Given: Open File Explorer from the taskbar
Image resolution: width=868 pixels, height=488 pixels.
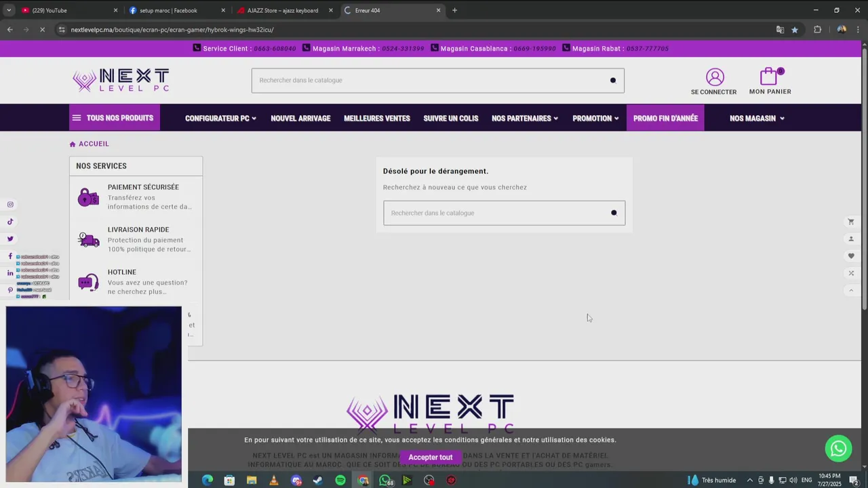Looking at the screenshot, I should (252, 481).
